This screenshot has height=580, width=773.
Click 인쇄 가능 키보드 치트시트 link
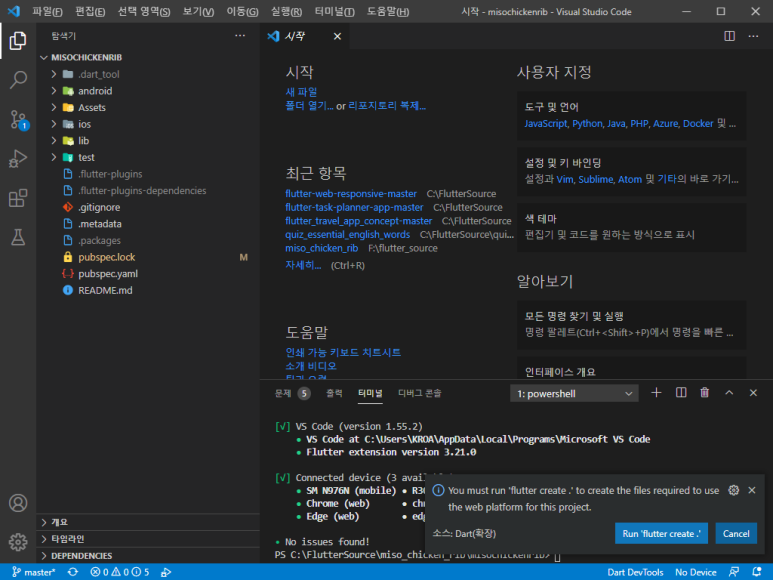343,352
